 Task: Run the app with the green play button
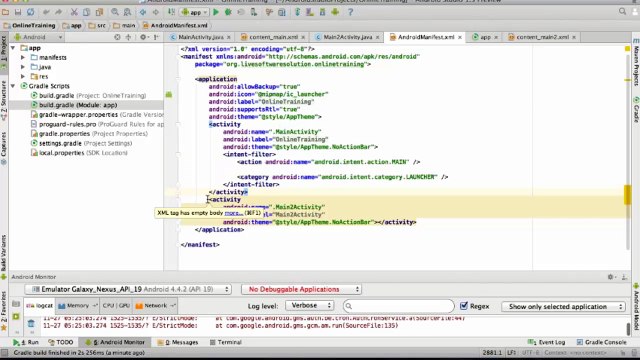216,12
